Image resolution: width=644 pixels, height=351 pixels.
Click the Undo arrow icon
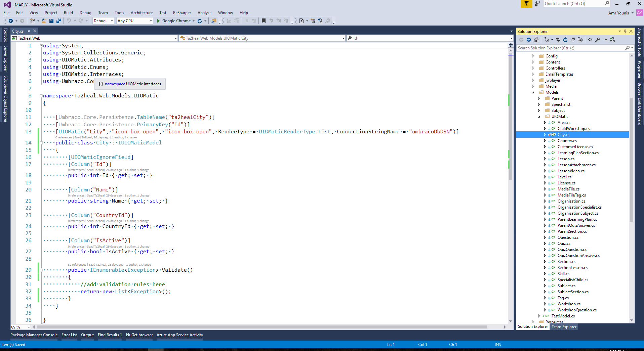click(x=69, y=21)
